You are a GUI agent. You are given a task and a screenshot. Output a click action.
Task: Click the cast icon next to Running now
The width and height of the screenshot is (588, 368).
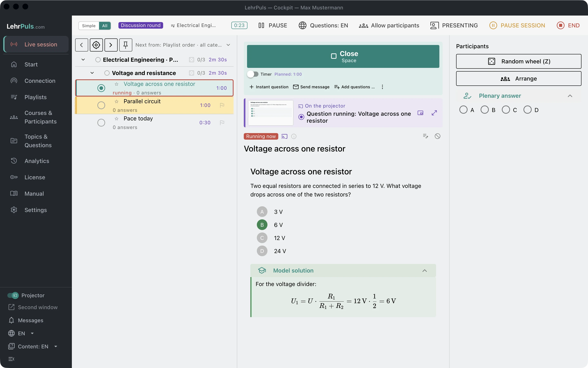point(284,136)
